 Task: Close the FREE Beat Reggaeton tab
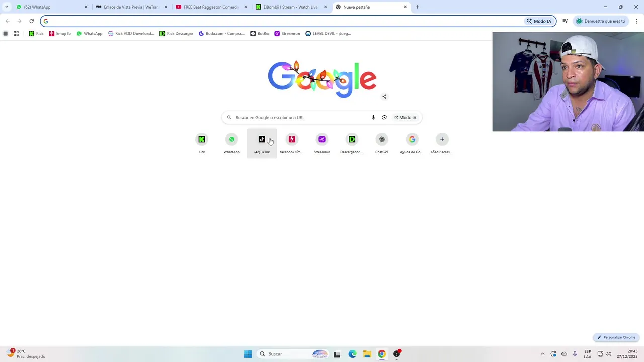[x=246, y=7]
